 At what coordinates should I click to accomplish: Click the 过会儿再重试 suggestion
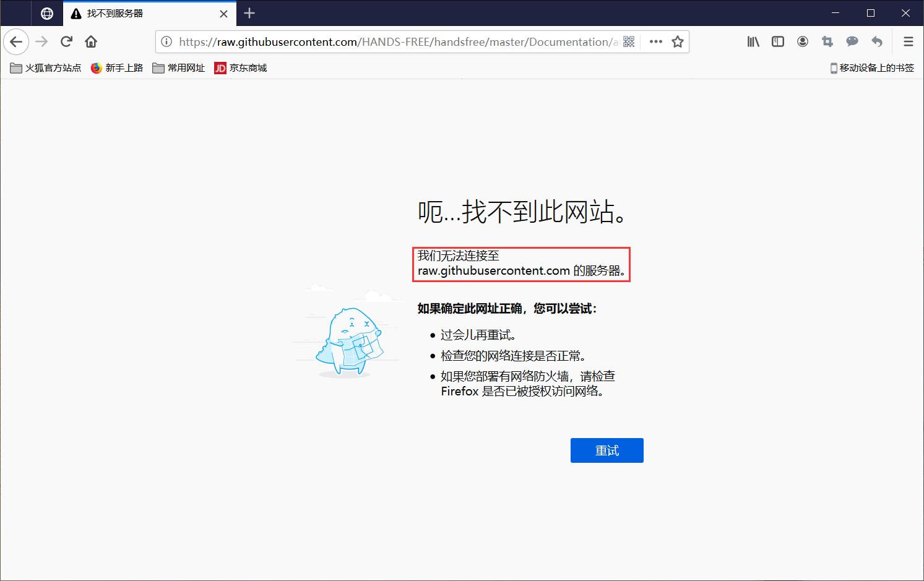click(478, 335)
